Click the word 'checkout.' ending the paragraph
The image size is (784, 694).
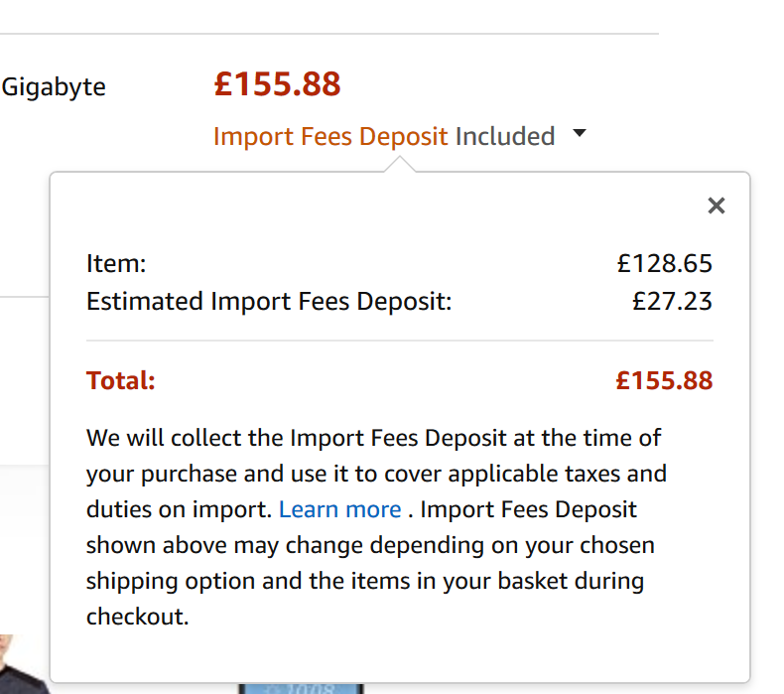(x=137, y=616)
